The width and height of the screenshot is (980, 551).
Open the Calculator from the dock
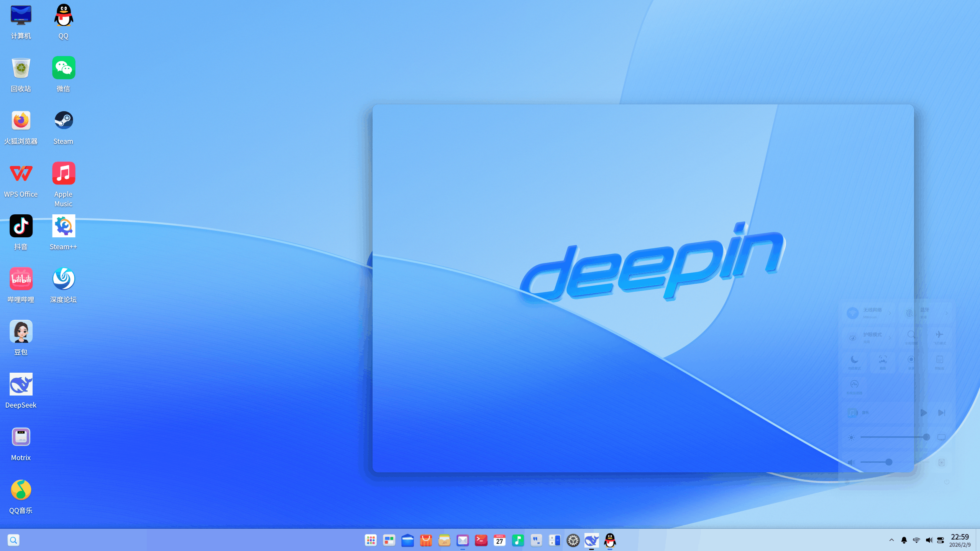pos(555,540)
